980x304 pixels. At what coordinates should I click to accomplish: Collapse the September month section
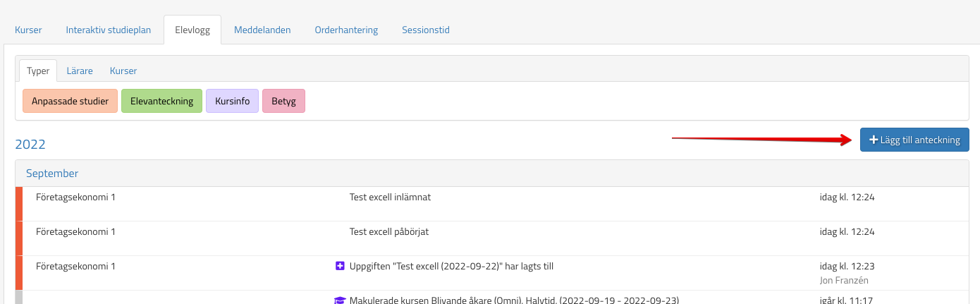52,173
